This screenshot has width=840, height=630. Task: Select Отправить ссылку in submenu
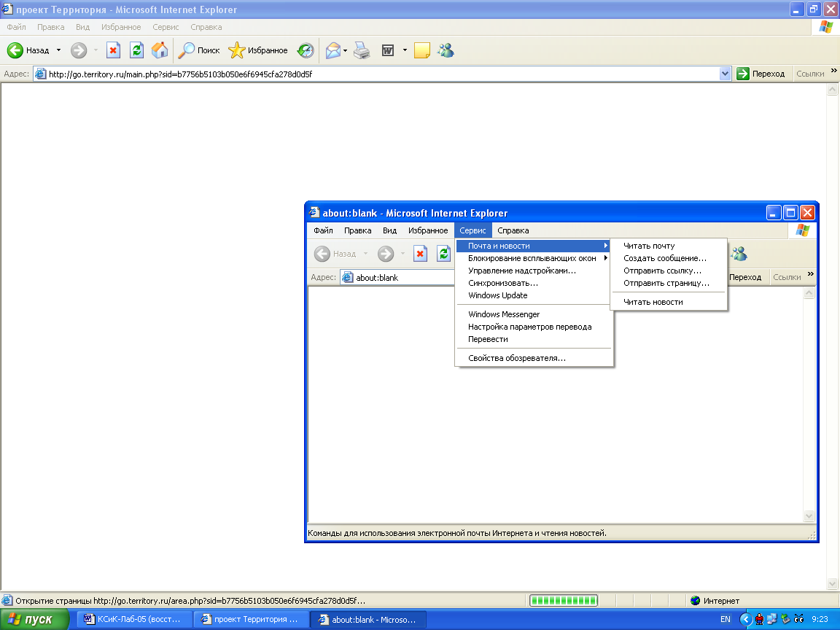pyautogui.click(x=669, y=271)
